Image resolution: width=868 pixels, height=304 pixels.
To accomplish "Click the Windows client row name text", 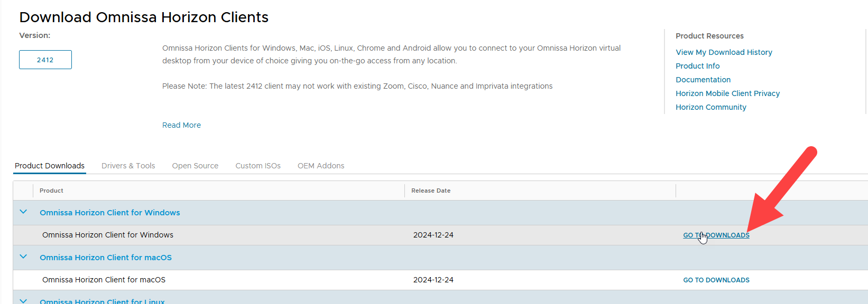I will click(x=108, y=235).
